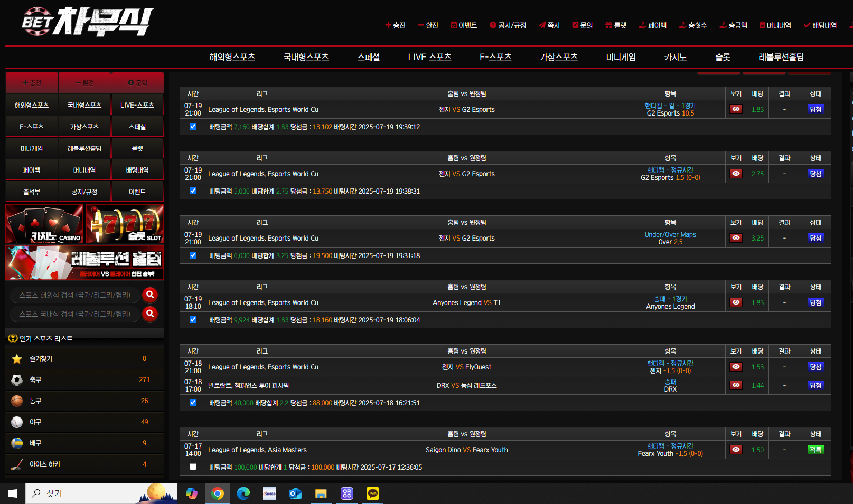The image size is (853, 504).
Task: Click sidebar 출석부 button
Action: 32,192
